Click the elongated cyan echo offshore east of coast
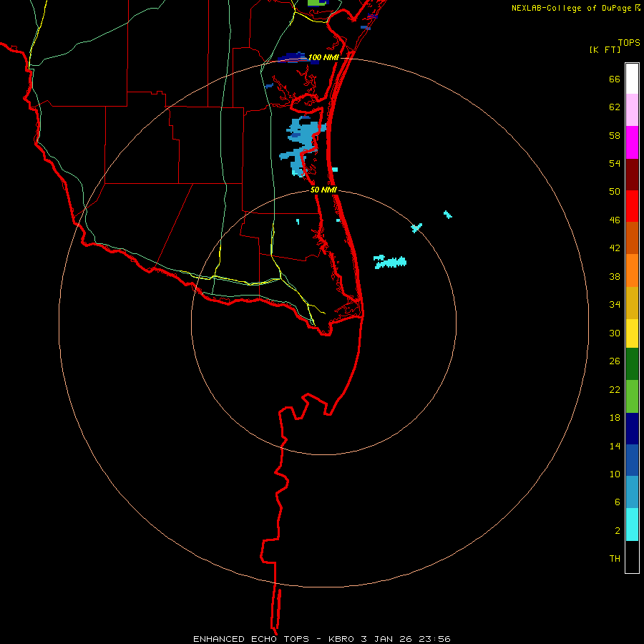 (390, 262)
